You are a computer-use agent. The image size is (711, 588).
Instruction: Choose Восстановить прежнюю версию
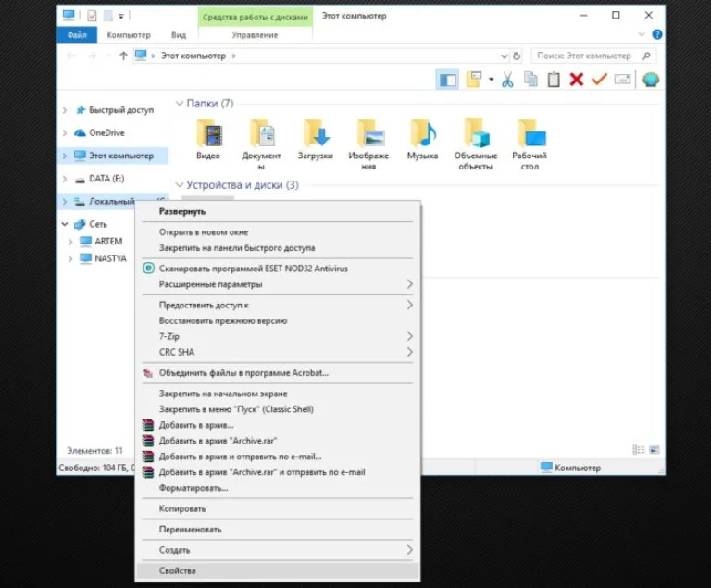pos(278,320)
